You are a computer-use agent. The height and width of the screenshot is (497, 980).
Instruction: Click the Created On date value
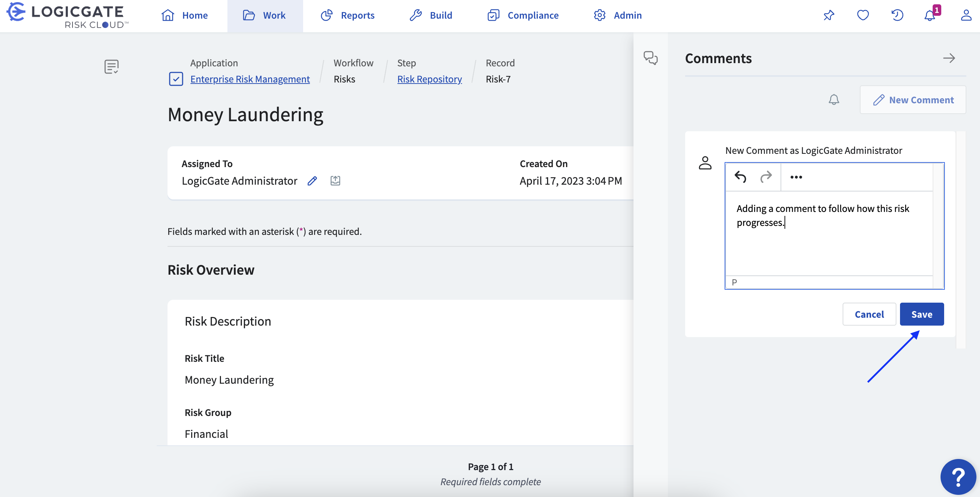571,181
